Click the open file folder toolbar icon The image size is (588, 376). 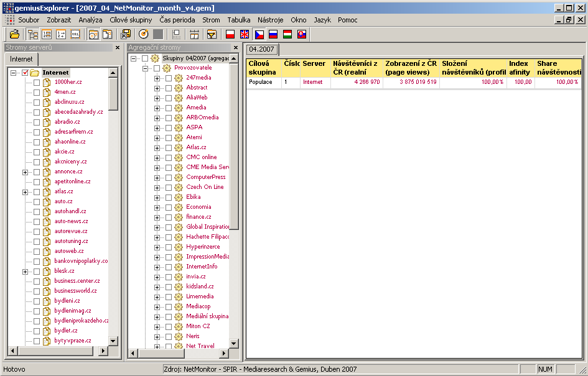[15, 34]
